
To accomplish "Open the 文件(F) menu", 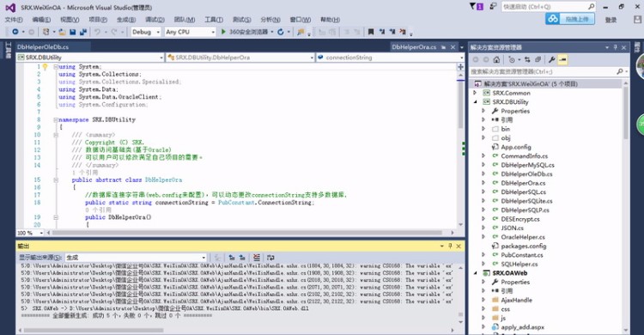I will [x=14, y=19].
